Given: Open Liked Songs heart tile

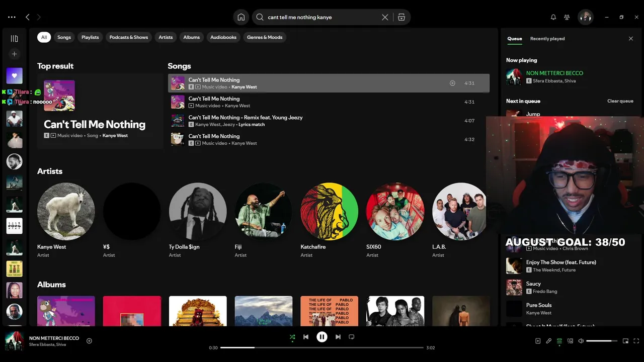Looking at the screenshot, I should click(14, 76).
